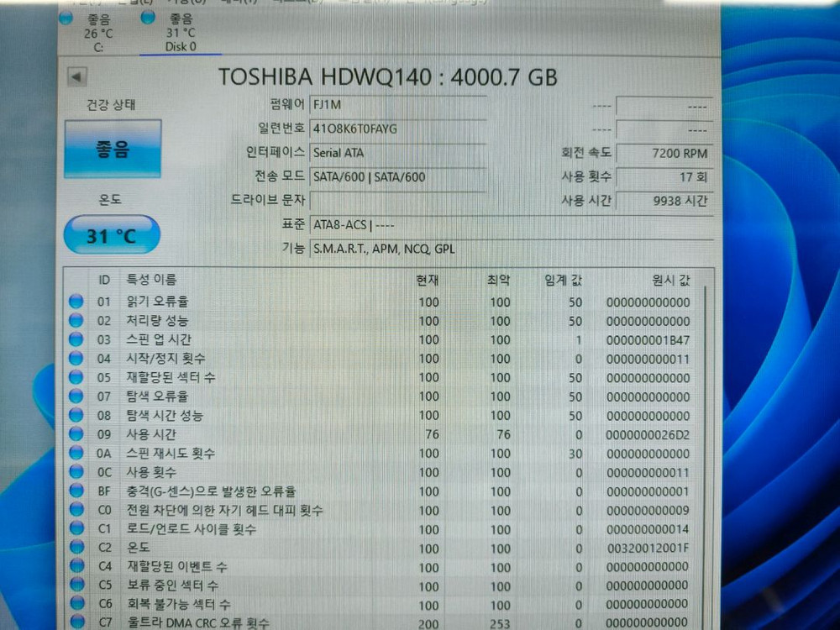Screen dimensions: 840x630
Task: Click status orb for 01 읽기 오류율
Action: coord(76,301)
